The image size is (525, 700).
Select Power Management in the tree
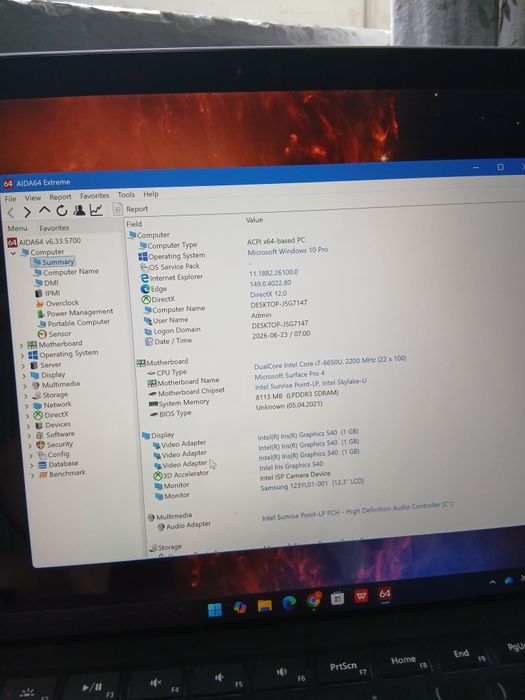(80, 312)
